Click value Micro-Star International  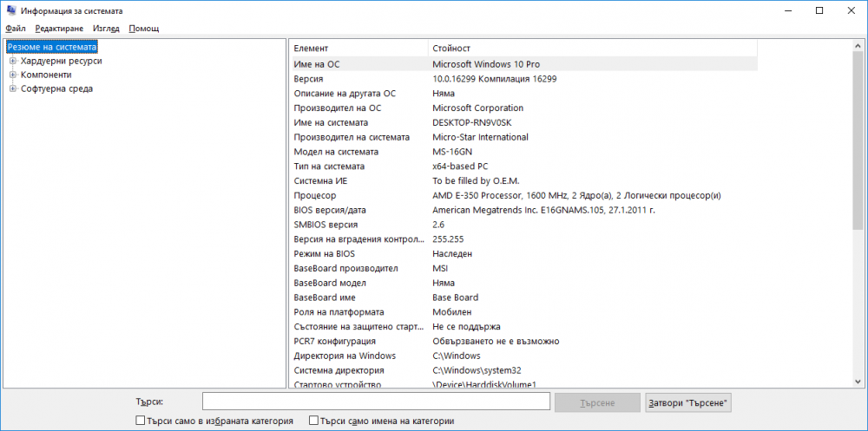tap(480, 137)
